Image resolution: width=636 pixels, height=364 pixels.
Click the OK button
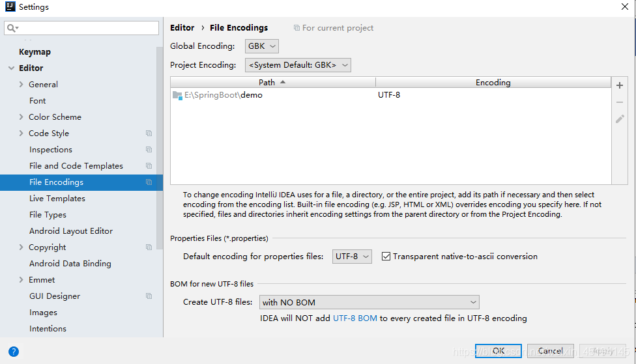click(499, 351)
